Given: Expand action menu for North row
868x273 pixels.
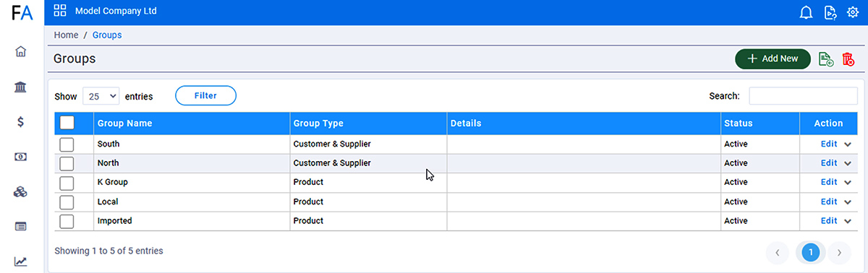Looking at the screenshot, I should (x=848, y=163).
